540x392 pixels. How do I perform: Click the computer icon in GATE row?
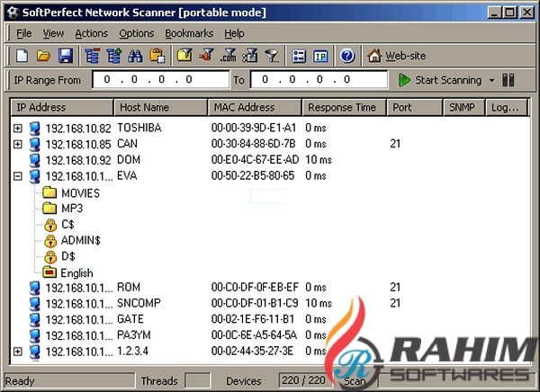pos(35,320)
